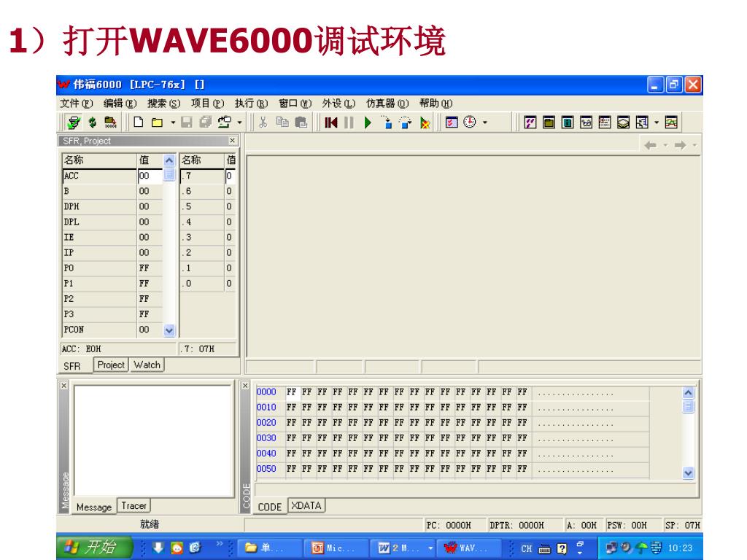The image size is (747, 560).
Task: Click memory address 0030 row
Action: [x=452, y=437]
